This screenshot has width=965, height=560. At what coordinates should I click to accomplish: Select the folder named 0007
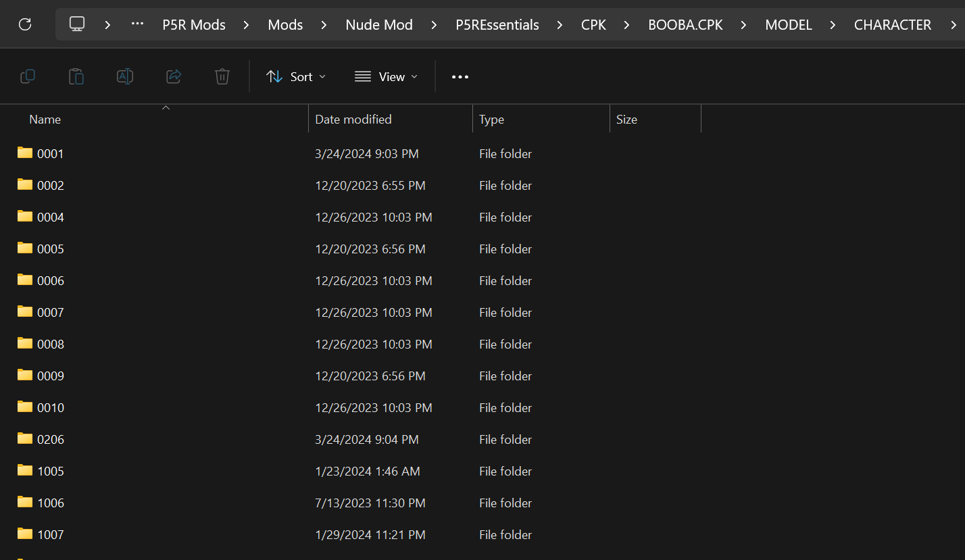tap(51, 313)
